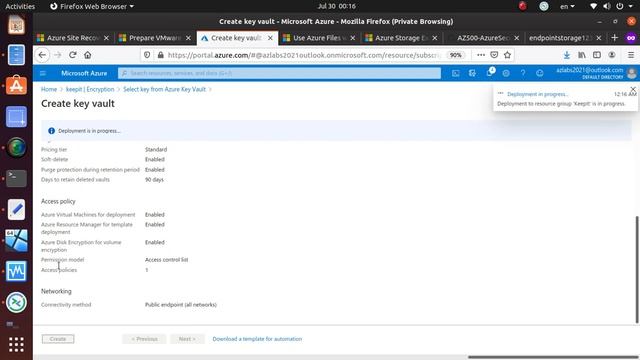Click the Microsoft Azure logo text
This screenshot has height=360, width=640.
(84, 73)
